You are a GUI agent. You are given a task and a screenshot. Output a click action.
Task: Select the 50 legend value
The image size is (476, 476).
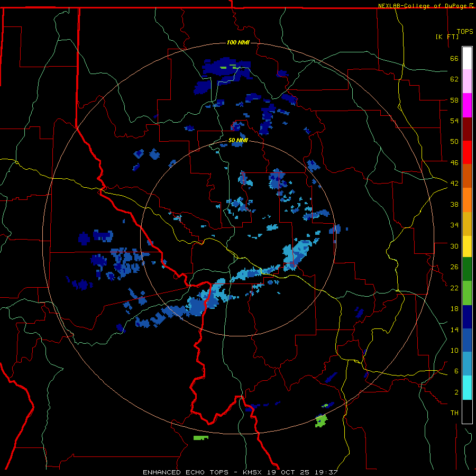coord(454,141)
